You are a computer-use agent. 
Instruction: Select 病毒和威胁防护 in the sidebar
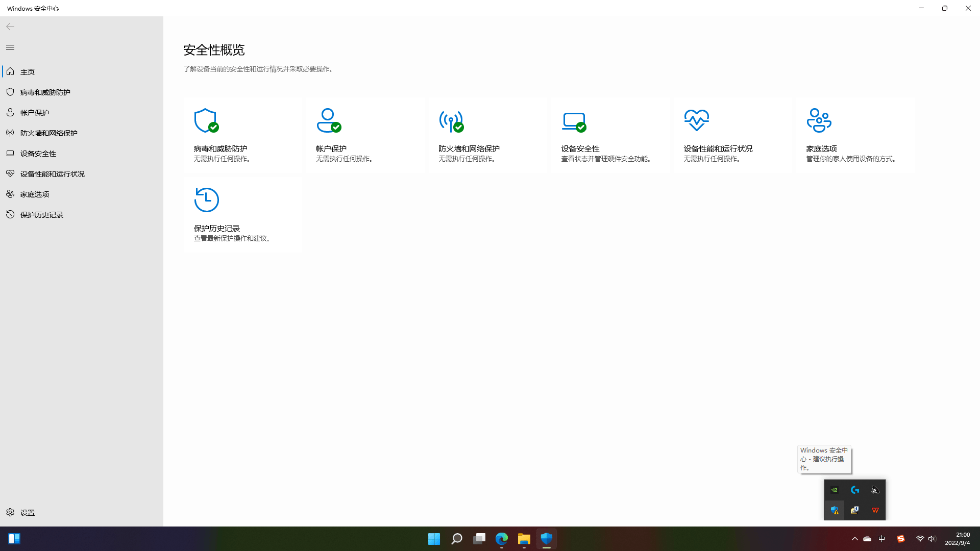[x=82, y=92]
